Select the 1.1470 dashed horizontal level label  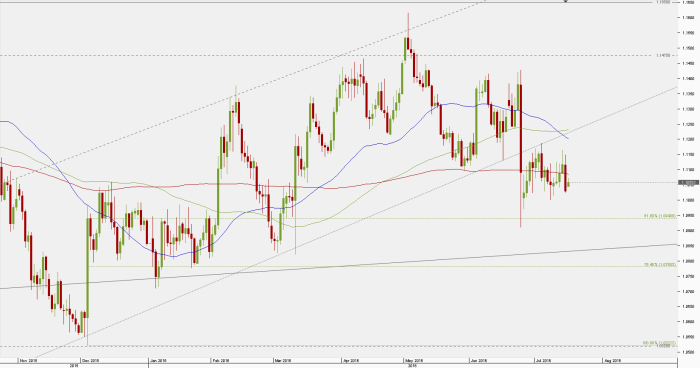pos(664,55)
